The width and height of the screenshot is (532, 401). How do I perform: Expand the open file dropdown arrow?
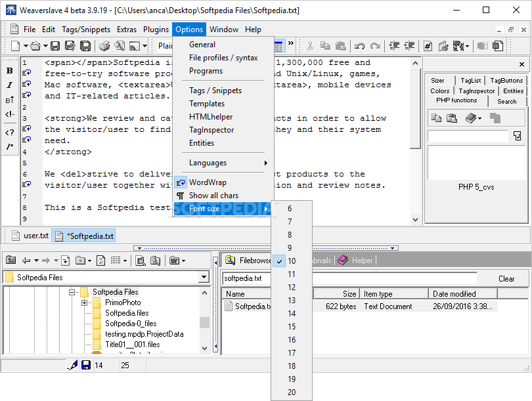tap(45, 46)
